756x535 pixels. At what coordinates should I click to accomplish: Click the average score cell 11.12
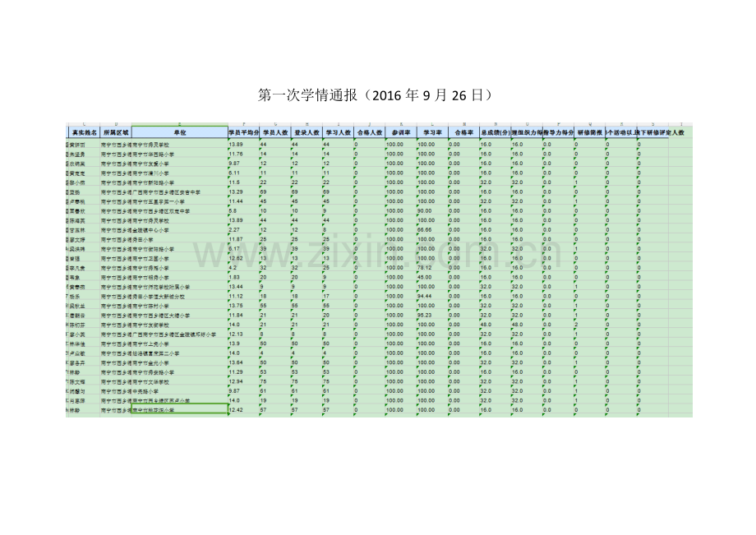(x=243, y=297)
